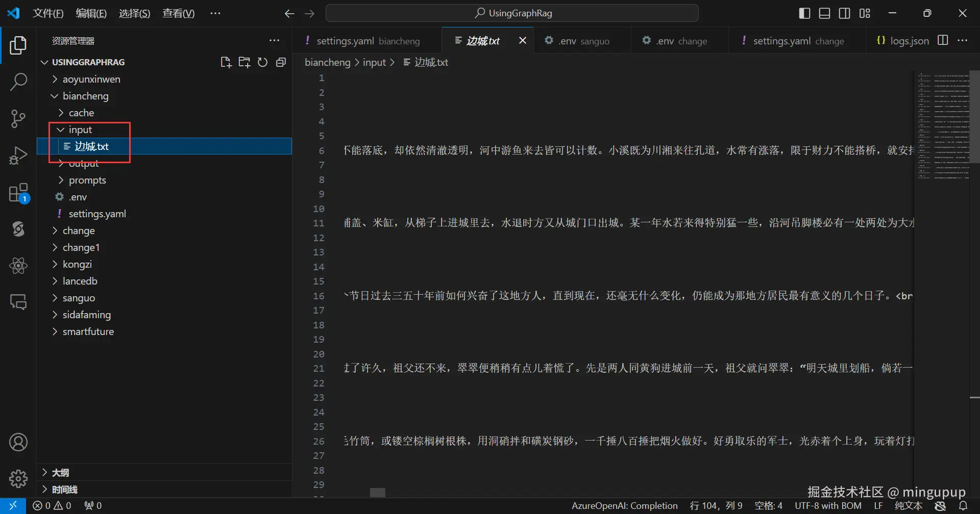The height and width of the screenshot is (514, 980).
Task: Open more editor actions menu
Action: 963,40
